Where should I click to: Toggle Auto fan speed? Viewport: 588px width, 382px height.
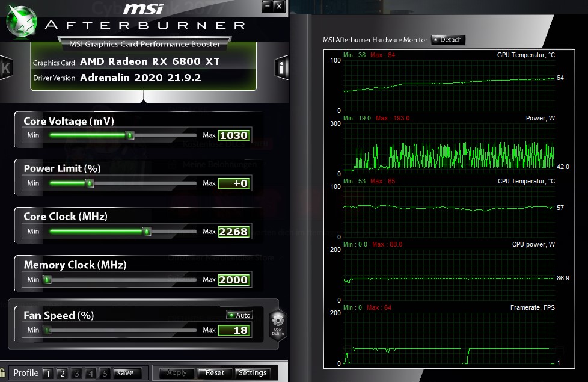239,315
